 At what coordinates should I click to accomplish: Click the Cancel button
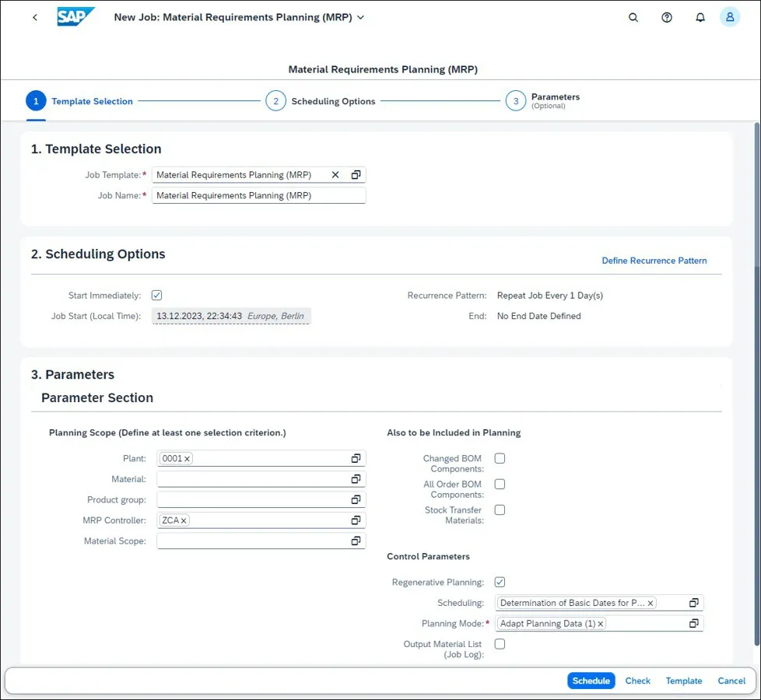[x=731, y=681]
